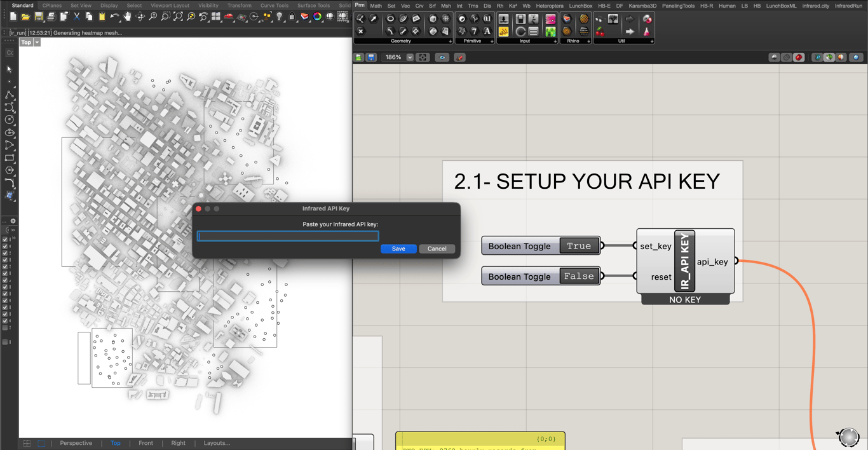Add a Text parameter with A icon
The image size is (868, 450).
coord(487,31)
